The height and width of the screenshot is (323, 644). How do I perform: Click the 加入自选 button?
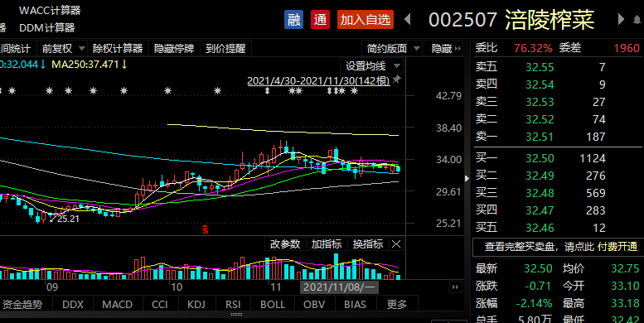tap(366, 19)
